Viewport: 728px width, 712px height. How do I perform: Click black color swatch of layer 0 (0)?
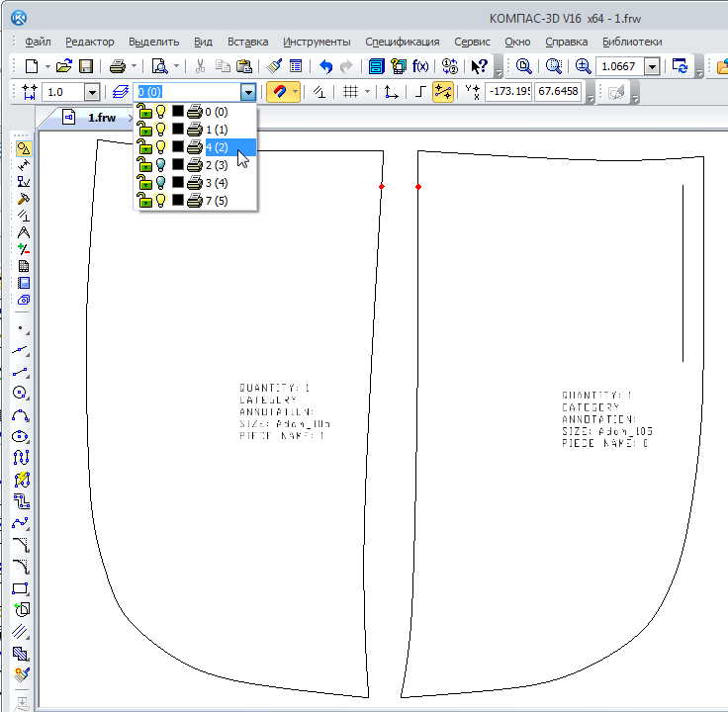[178, 112]
